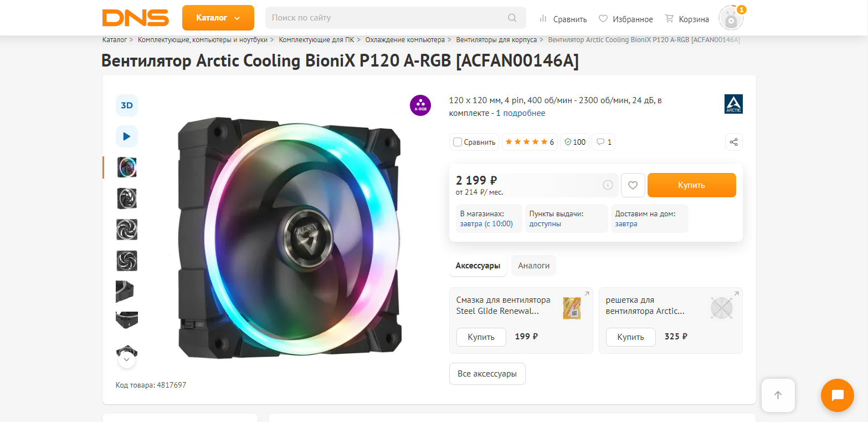Open Корзина in the header
868x422 pixels.
pos(687,19)
